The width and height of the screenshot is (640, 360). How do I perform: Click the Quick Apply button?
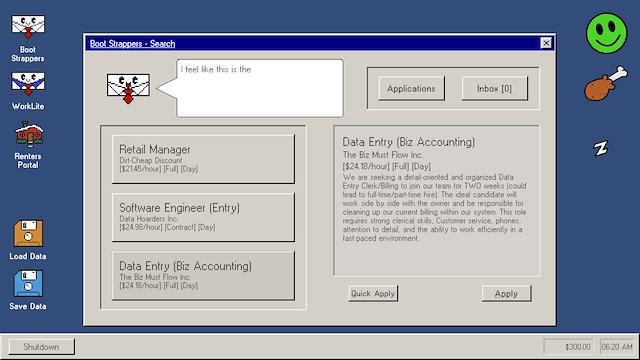pyautogui.click(x=373, y=293)
